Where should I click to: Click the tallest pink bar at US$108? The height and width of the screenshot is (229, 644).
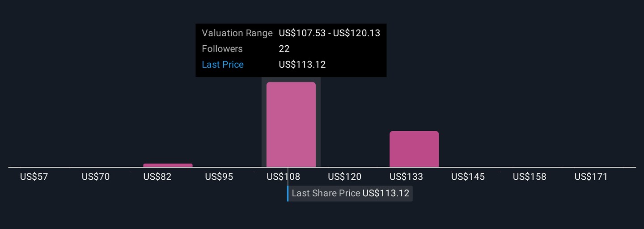(291, 125)
